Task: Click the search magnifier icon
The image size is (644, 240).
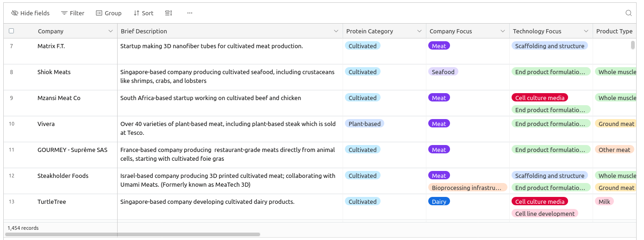Action: (629, 13)
